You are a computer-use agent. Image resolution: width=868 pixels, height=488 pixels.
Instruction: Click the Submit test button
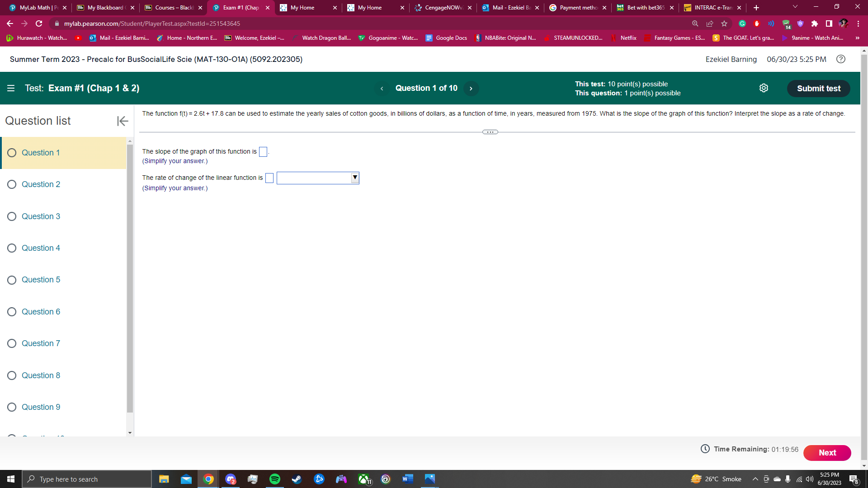pyautogui.click(x=818, y=88)
